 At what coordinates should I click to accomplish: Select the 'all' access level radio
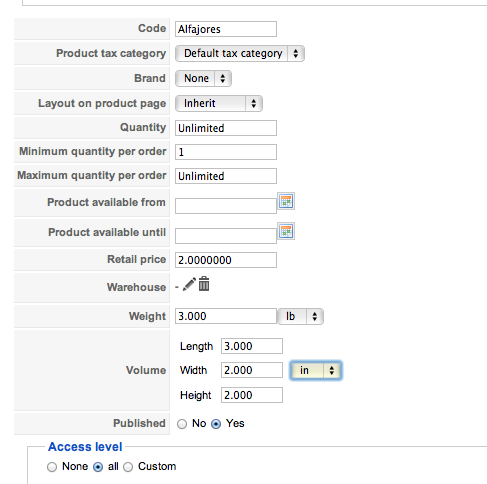click(x=98, y=467)
